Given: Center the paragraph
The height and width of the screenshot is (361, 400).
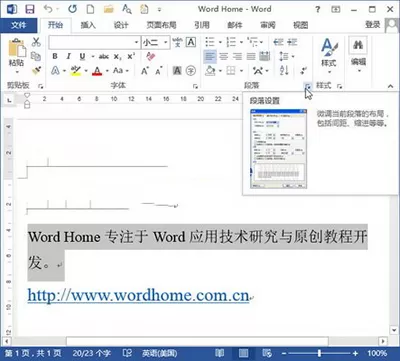Looking at the screenshot, I should click(x=224, y=56).
